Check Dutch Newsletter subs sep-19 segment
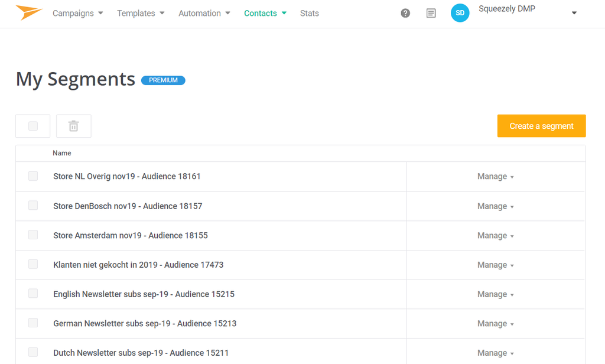 click(x=33, y=352)
